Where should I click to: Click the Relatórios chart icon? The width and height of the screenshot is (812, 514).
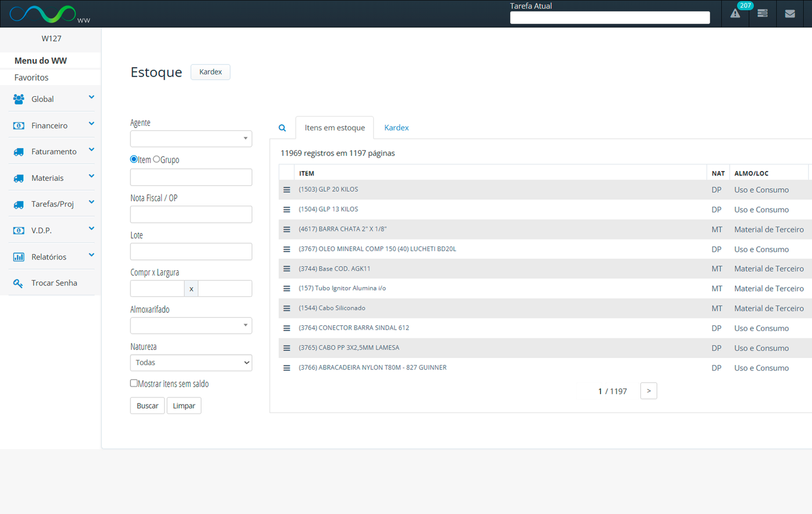tap(18, 257)
